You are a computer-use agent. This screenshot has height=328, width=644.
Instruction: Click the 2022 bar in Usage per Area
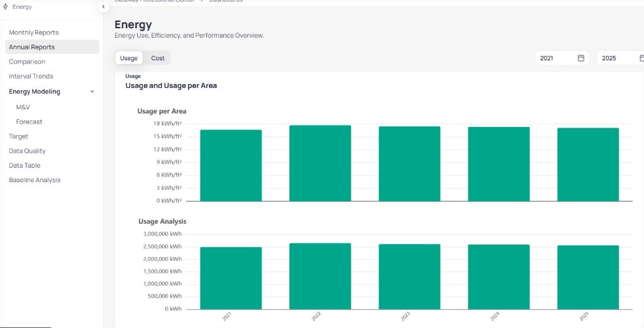click(320, 163)
